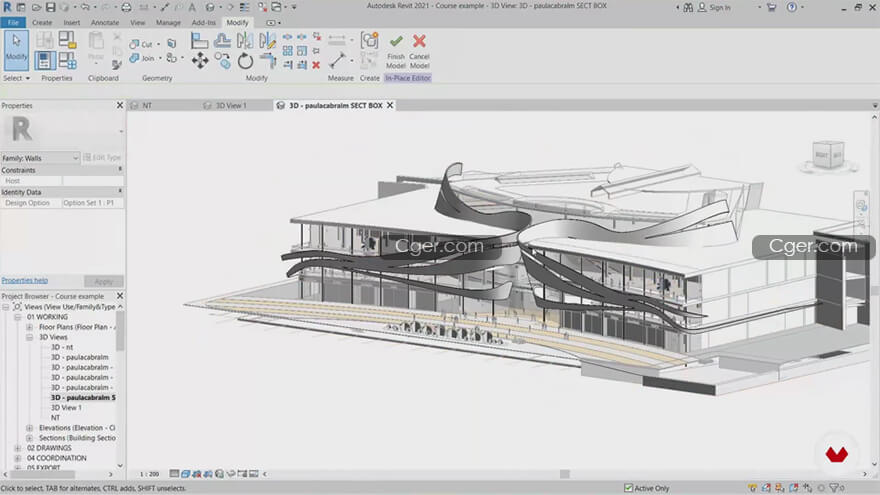Click the Text tool in quick access toolbar
Screen dimensions: 880x495
(x=192, y=7)
